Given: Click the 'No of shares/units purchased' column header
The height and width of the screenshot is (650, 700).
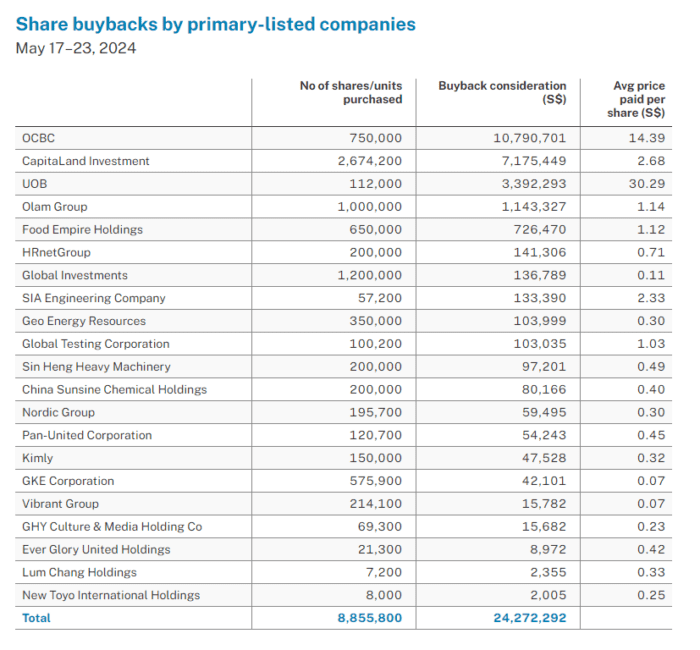Looking at the screenshot, I should coord(351,93).
